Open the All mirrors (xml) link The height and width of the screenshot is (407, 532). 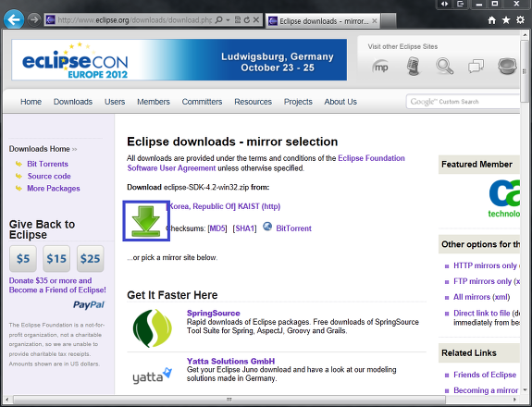pyautogui.click(x=482, y=297)
